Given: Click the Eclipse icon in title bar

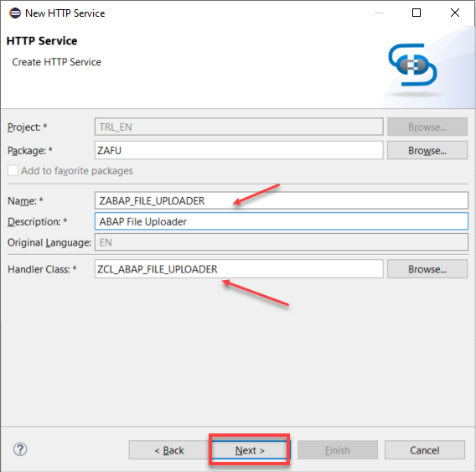Looking at the screenshot, I should [x=15, y=13].
